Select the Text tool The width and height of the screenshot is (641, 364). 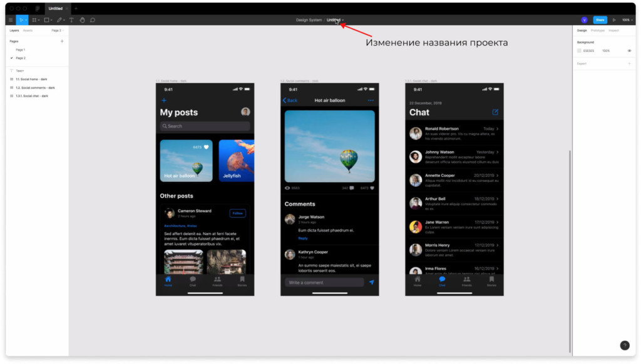tap(71, 20)
